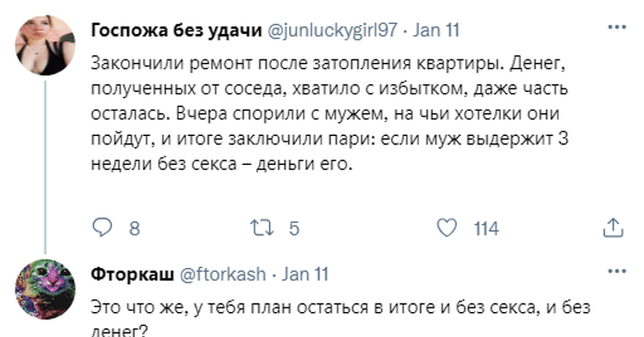
Task: Open the Jan 11 timestamp on Фторкаш's reply
Action: (305, 275)
